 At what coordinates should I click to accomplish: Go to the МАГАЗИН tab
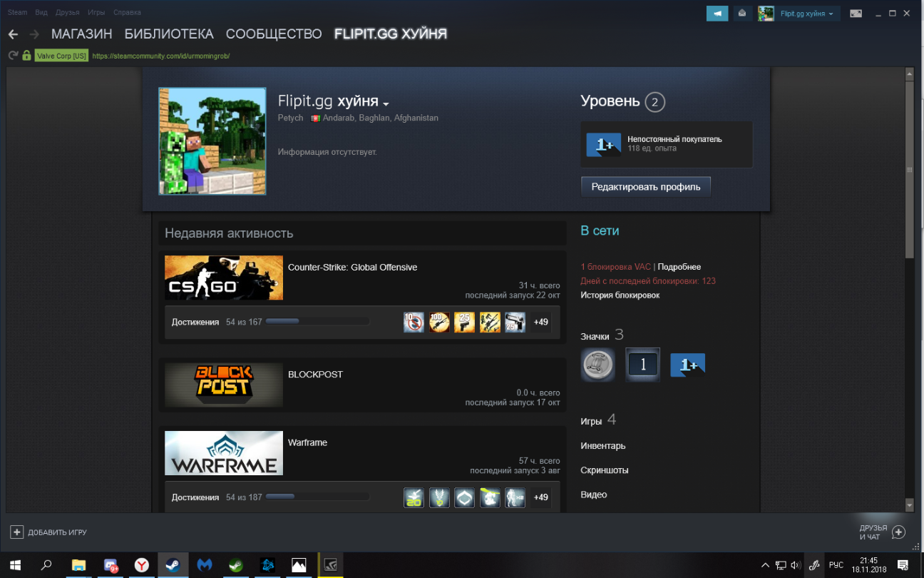click(x=82, y=34)
